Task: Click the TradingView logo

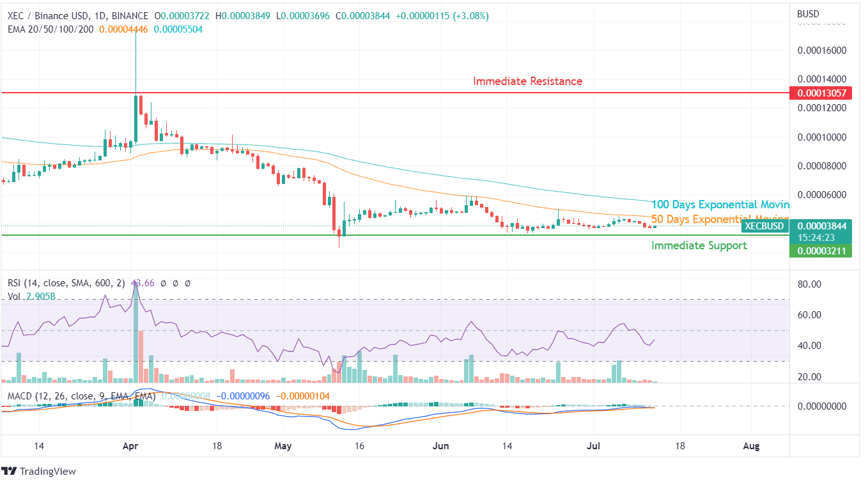Action: click(39, 472)
